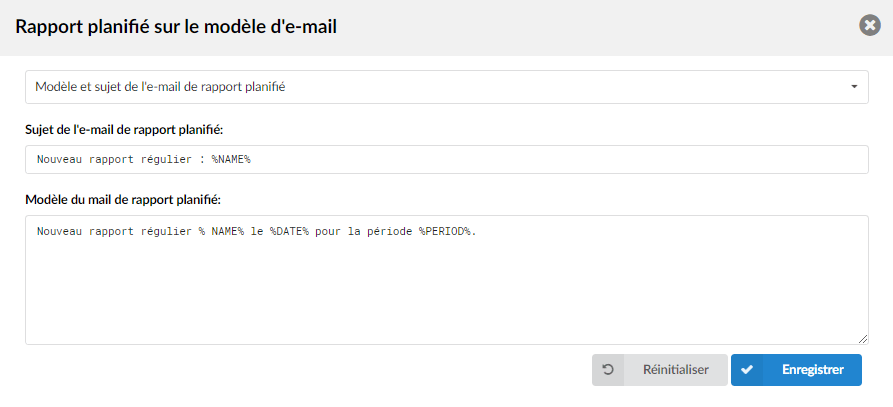Open the "Modèle et sujet de l'e-mail" dropdown
Screen dimensions: 893x407
point(446,87)
